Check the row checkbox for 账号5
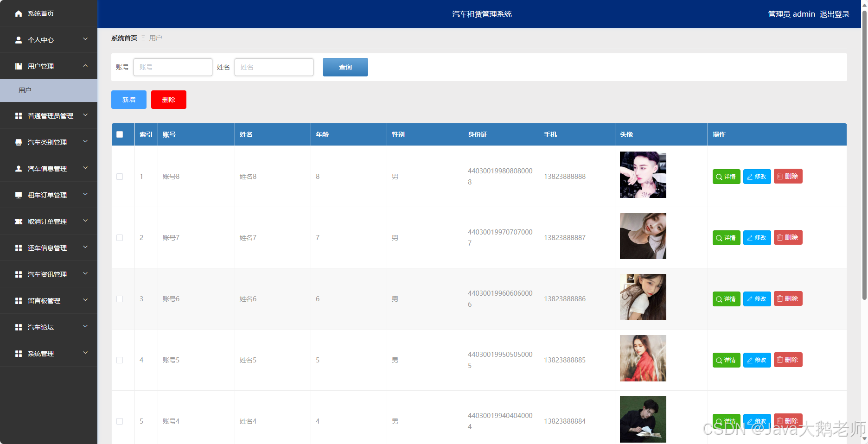 120,360
